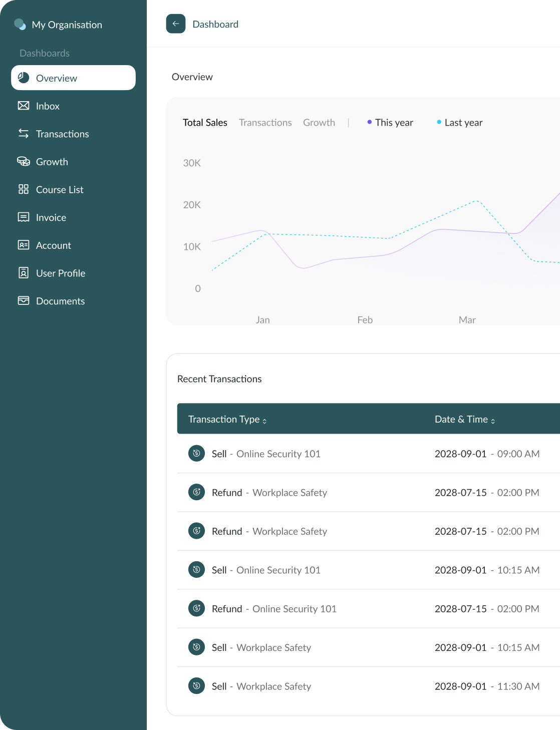Click the 10K axis value
Screen dimensions: 560x730
pyautogui.click(x=192, y=247)
